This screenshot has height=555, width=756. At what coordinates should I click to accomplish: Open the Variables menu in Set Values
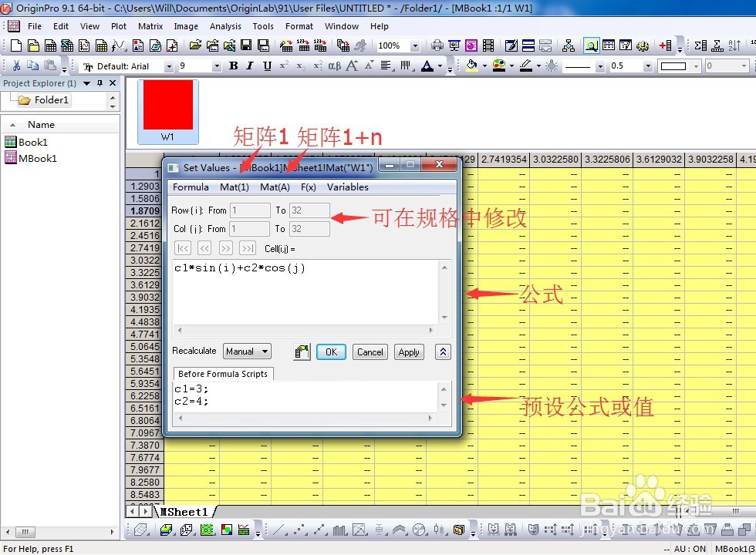tap(348, 187)
